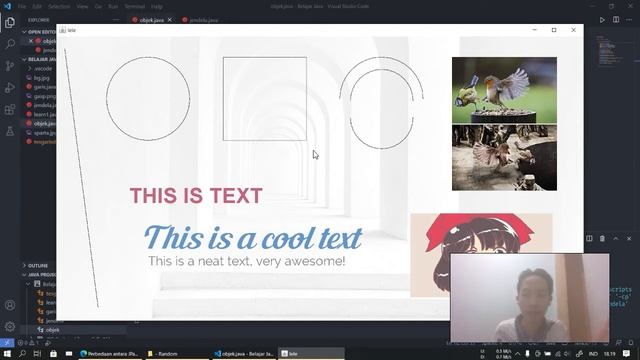This screenshot has height=360, width=640.
Task: Open Task View on the taskbar
Action: 37,353
